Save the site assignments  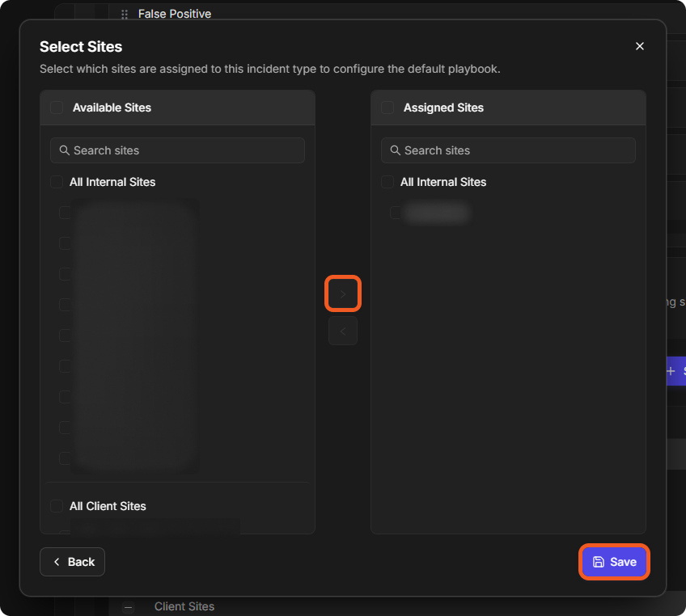click(x=614, y=562)
